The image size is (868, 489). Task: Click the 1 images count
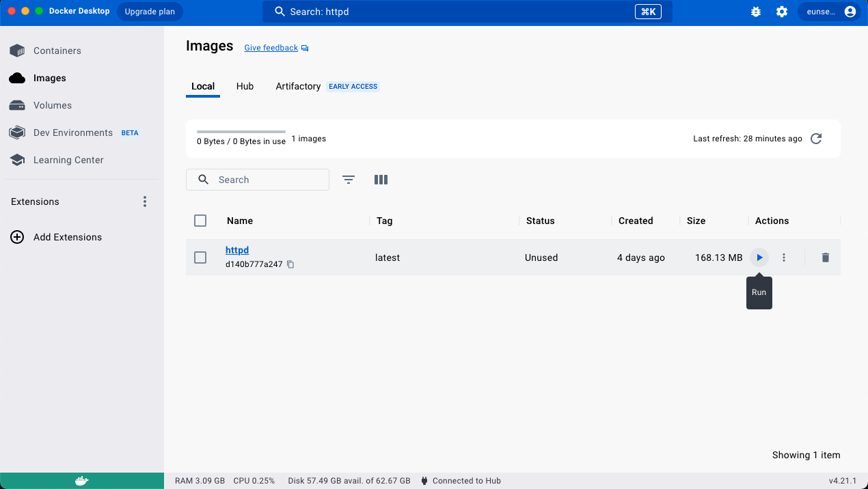(x=309, y=139)
